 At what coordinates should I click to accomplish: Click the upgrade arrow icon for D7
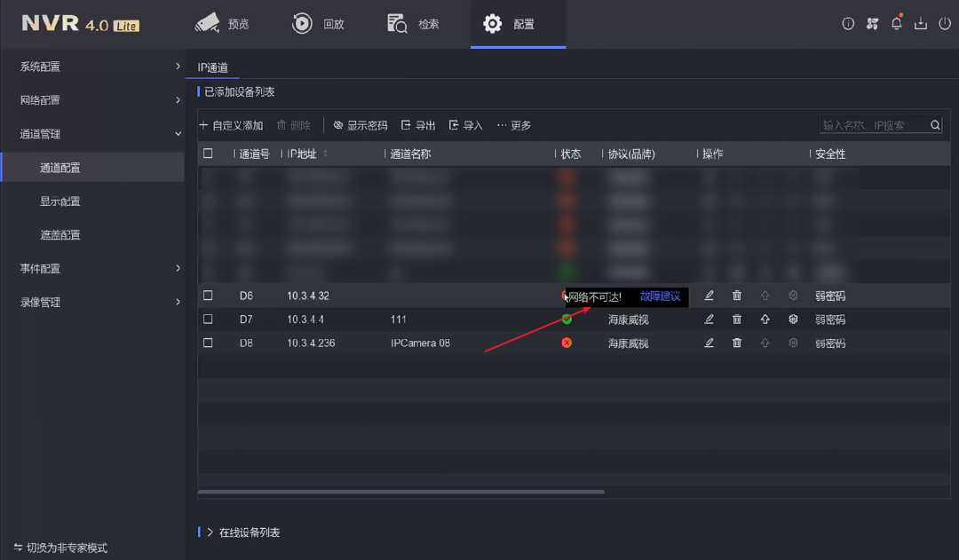point(765,319)
